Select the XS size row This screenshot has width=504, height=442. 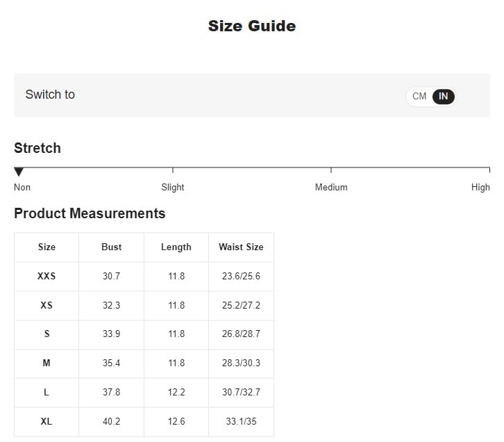47,305
